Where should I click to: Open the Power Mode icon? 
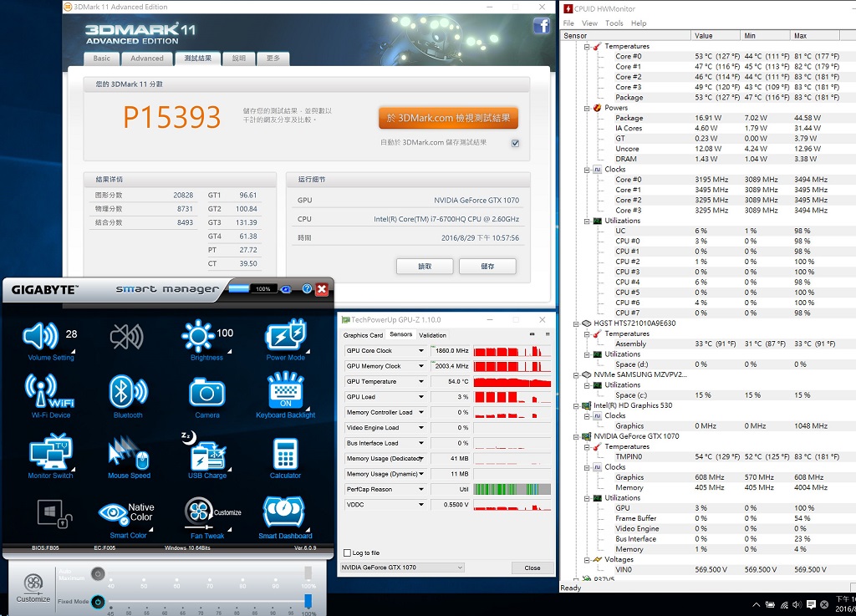click(x=285, y=334)
